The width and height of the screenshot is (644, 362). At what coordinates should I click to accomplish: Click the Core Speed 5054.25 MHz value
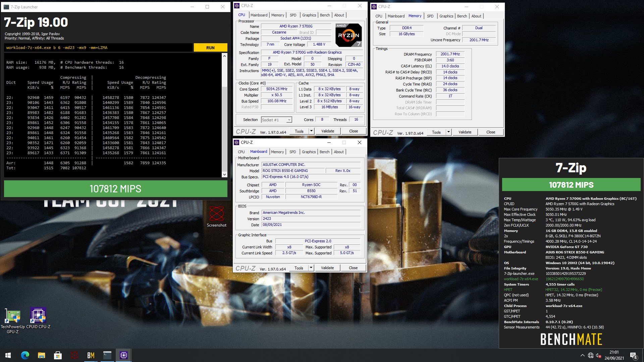[277, 89]
